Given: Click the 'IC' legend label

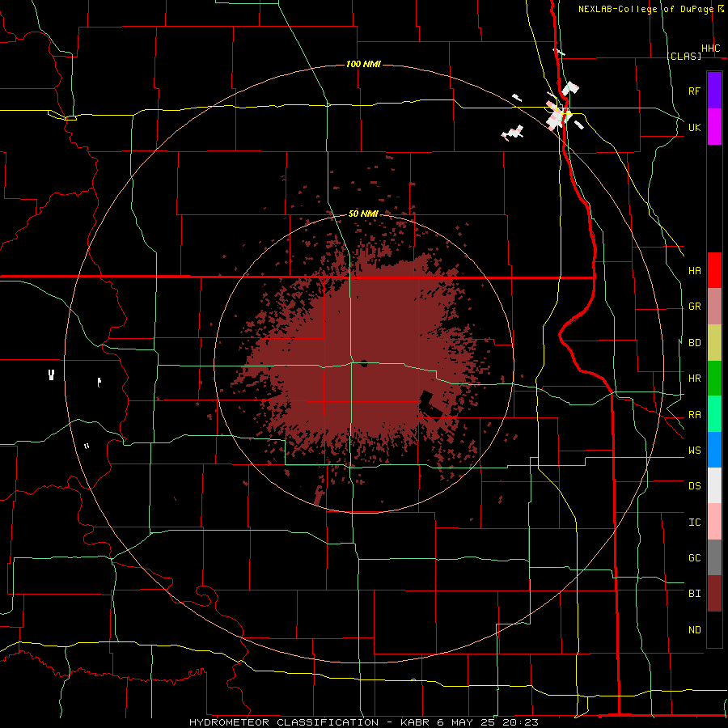Looking at the screenshot, I should coord(695,523).
